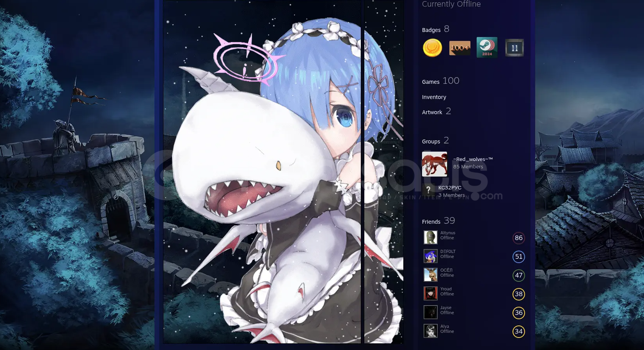Click the friend name "ОСЁЛ"
The width and height of the screenshot is (644, 350).
coord(447,270)
